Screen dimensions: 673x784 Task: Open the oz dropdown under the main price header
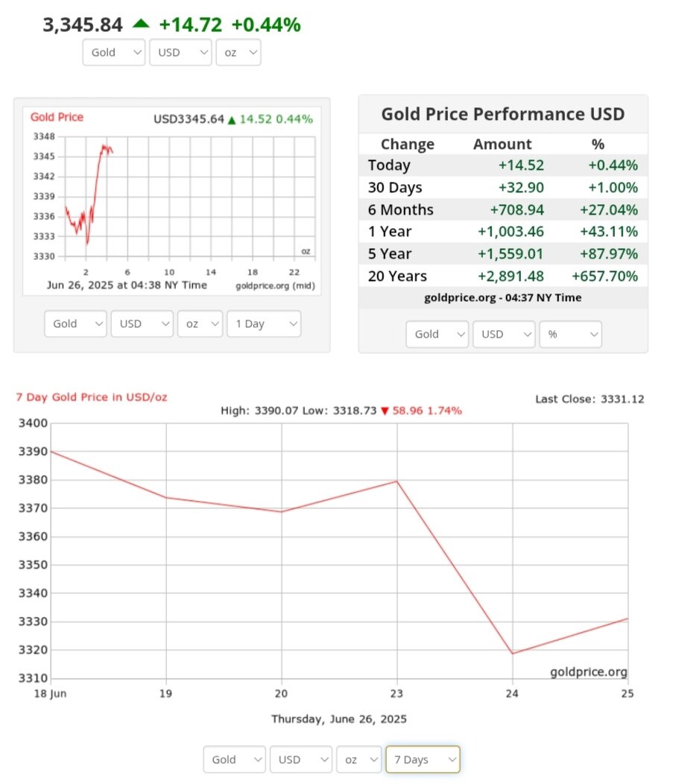click(238, 52)
